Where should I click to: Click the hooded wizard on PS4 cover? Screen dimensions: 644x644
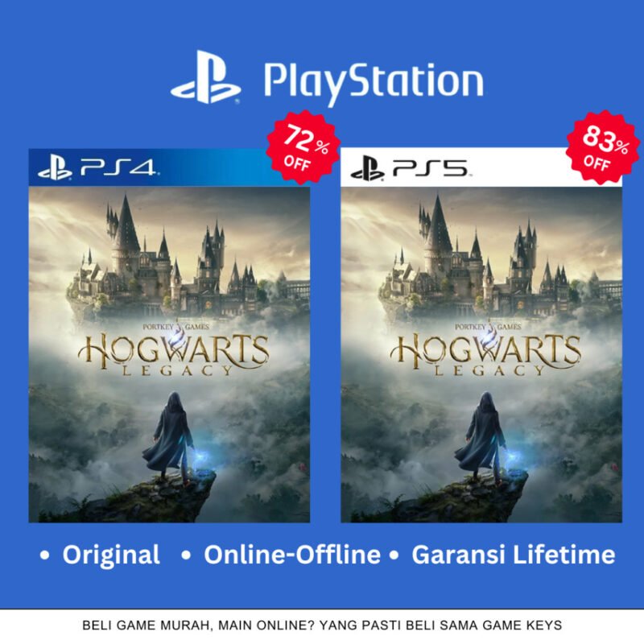click(x=168, y=436)
